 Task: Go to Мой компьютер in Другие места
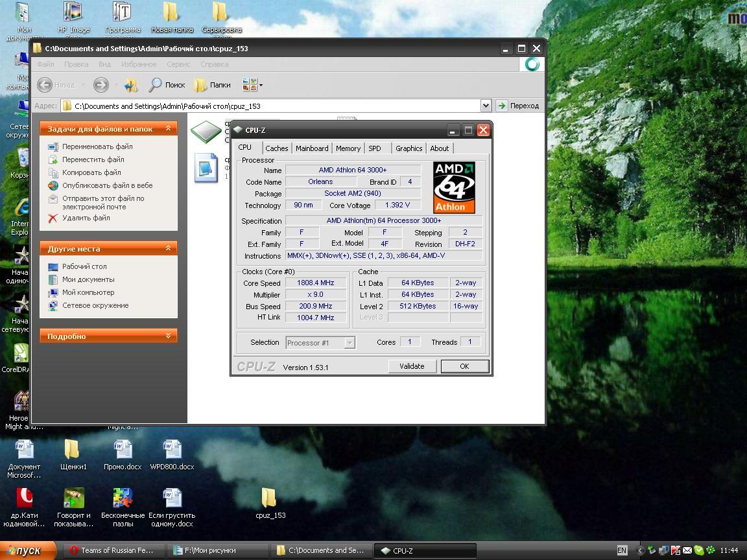[88, 292]
